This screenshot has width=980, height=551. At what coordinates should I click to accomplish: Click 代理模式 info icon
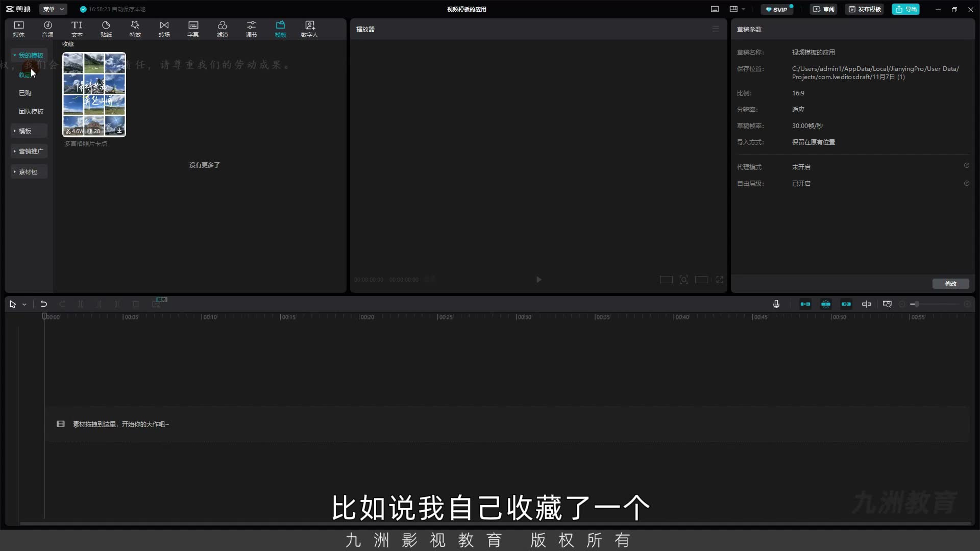pos(966,166)
